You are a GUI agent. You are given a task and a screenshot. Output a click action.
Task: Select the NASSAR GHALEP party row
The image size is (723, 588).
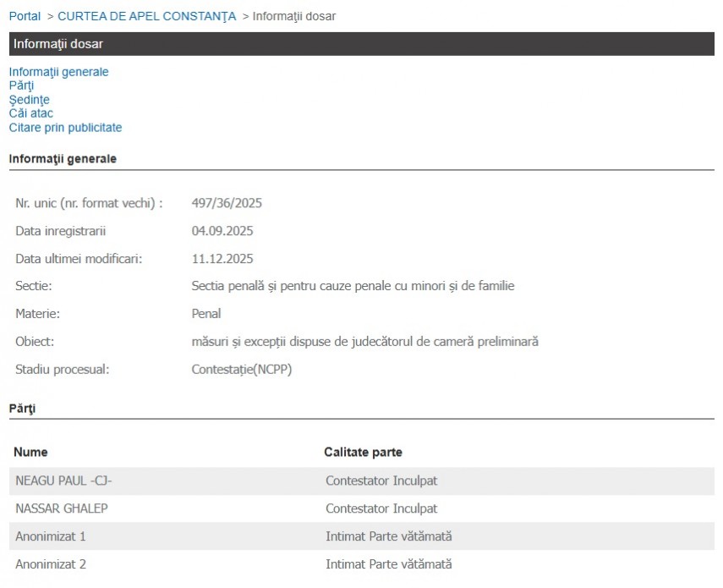click(61, 508)
